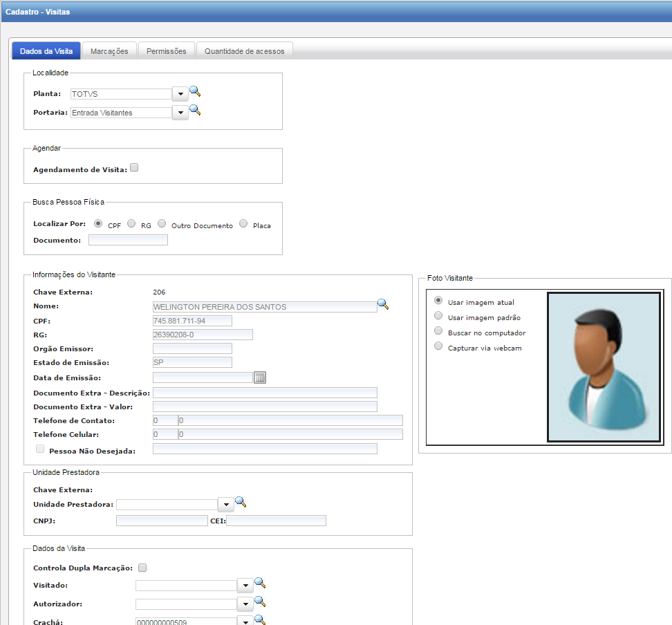The image size is (672, 625).
Task: Click the Autorizador combo text field
Action: pyautogui.click(x=187, y=604)
